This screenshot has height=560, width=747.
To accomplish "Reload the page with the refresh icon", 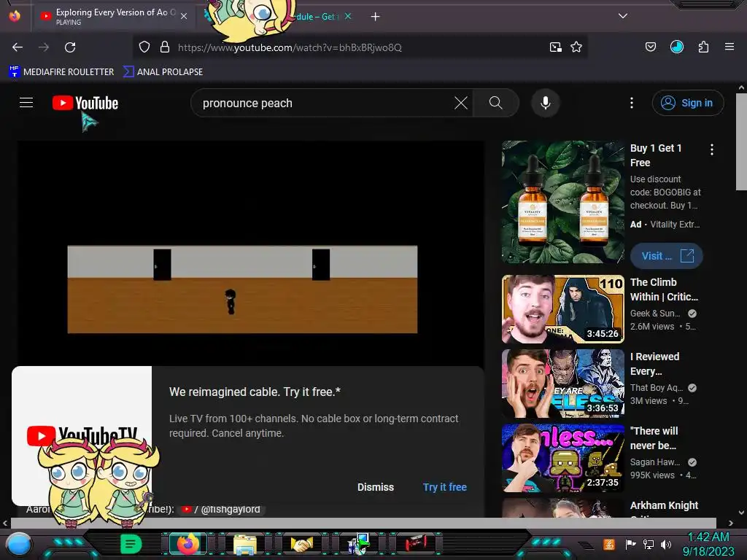I will pyautogui.click(x=70, y=47).
